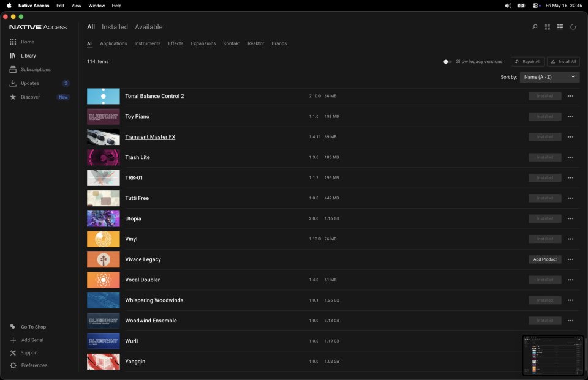Switch to list view layout
The image size is (588, 380).
(560, 27)
